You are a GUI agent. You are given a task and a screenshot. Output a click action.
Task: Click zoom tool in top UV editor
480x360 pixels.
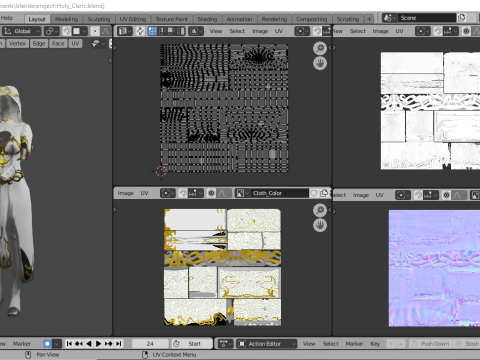[320, 48]
